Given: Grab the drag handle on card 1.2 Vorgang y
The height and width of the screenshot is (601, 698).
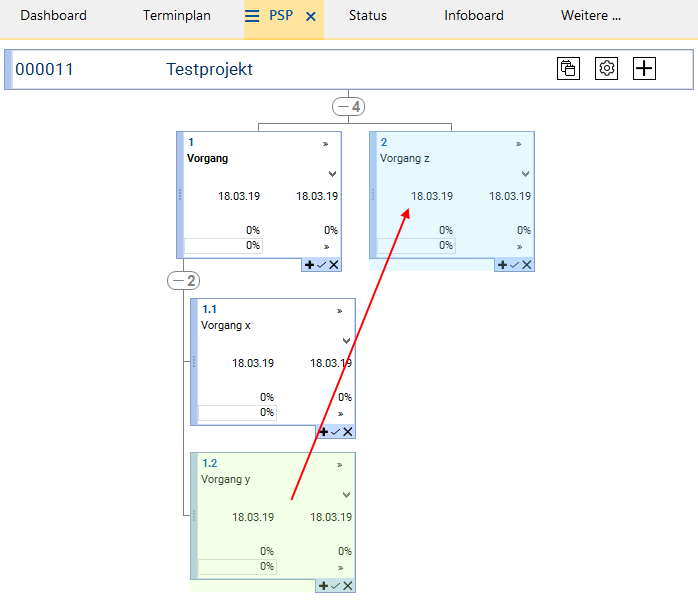Looking at the screenshot, I should tap(194, 516).
